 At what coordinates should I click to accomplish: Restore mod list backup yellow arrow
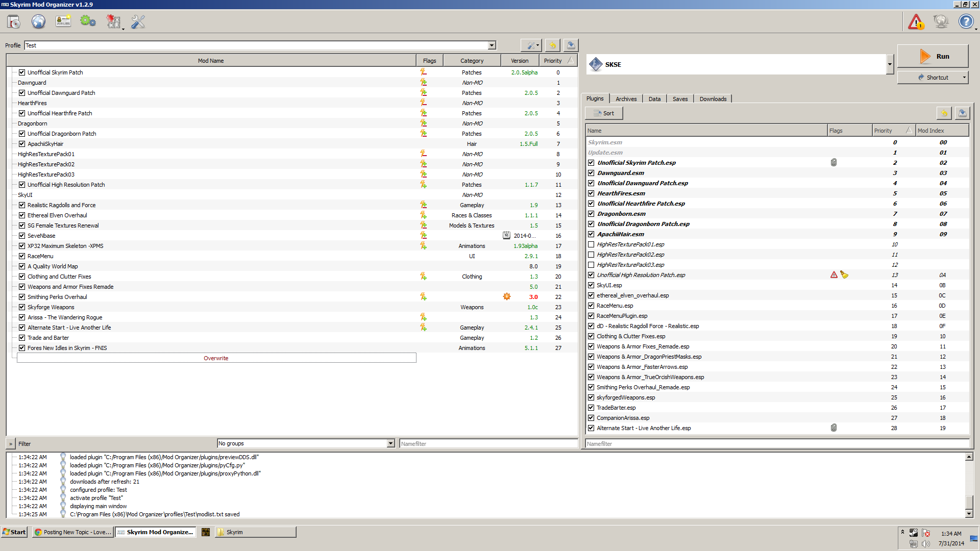click(x=552, y=45)
